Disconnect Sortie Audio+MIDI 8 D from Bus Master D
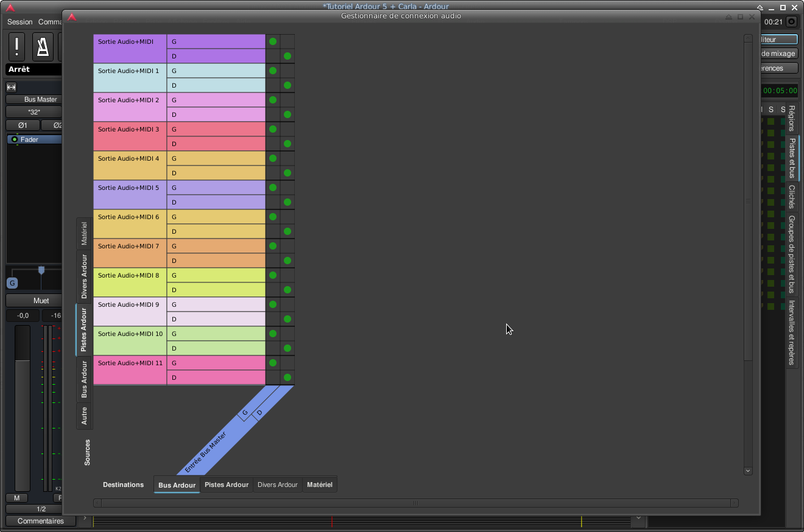This screenshot has height=532, width=804. (287, 290)
